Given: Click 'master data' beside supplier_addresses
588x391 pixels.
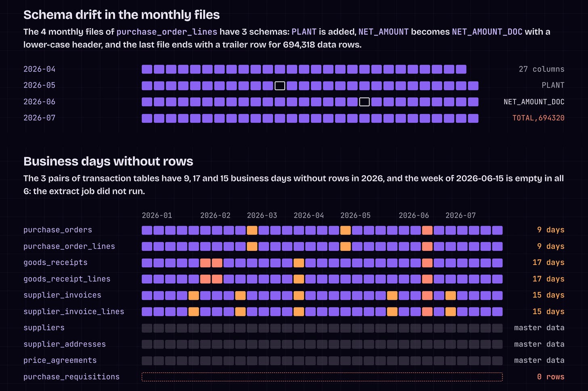Looking at the screenshot, I should [x=539, y=344].
